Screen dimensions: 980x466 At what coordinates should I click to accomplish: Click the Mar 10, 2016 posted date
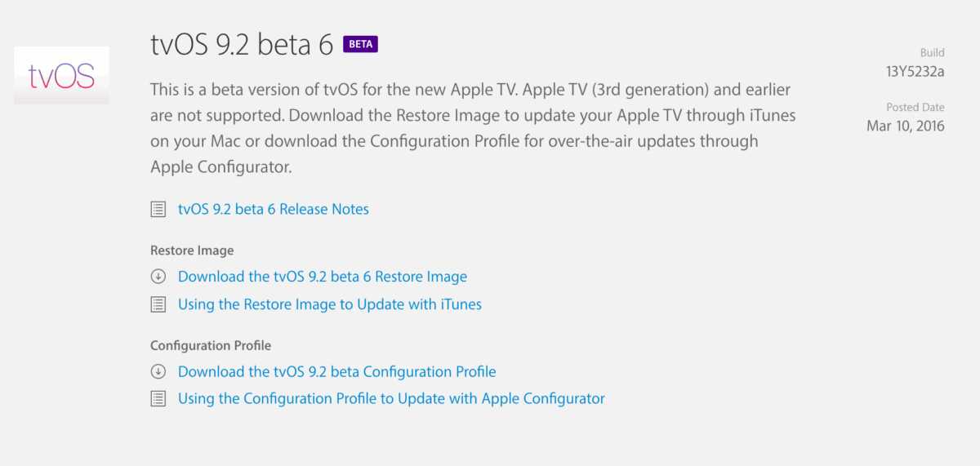[905, 126]
